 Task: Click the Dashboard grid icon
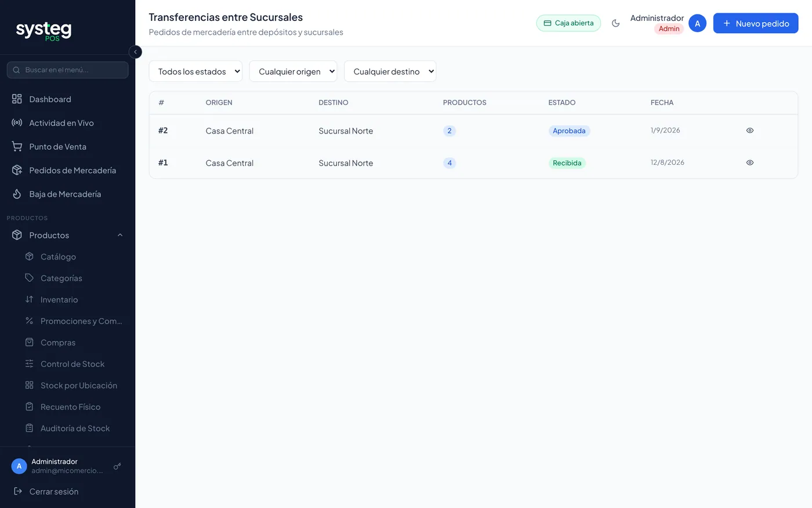click(x=17, y=99)
